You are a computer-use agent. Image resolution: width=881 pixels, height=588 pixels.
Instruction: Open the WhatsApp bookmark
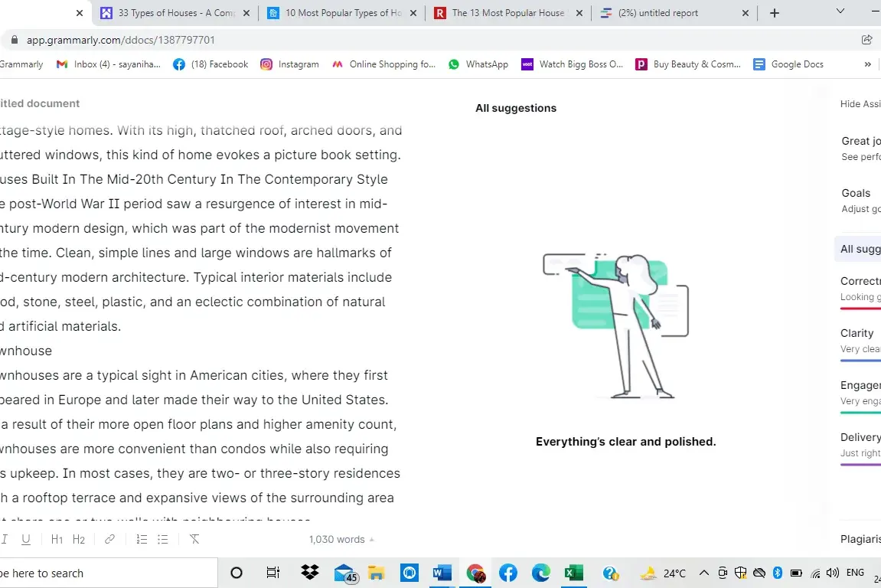coord(478,64)
